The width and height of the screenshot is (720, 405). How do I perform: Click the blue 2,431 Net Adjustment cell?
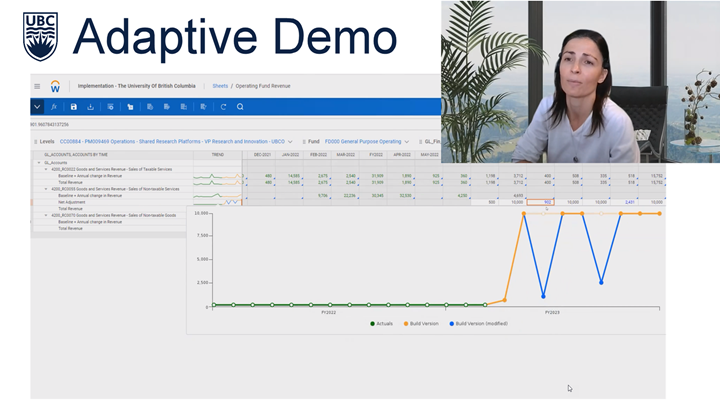(624, 202)
